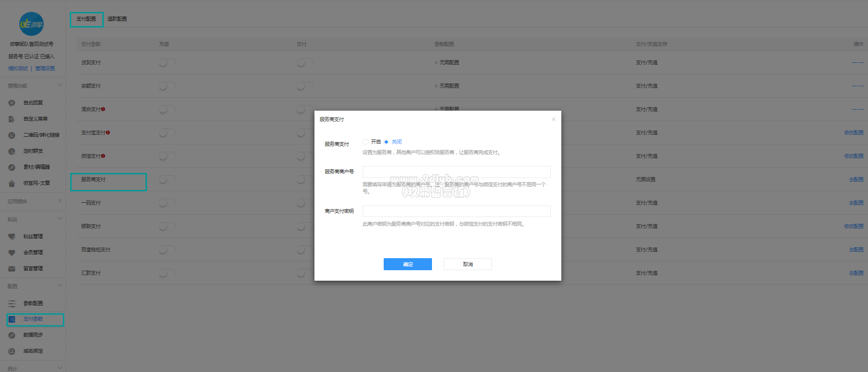868x372 pixels.
Task: Click the red info icon beside 支付宝支付
Action: click(x=108, y=133)
